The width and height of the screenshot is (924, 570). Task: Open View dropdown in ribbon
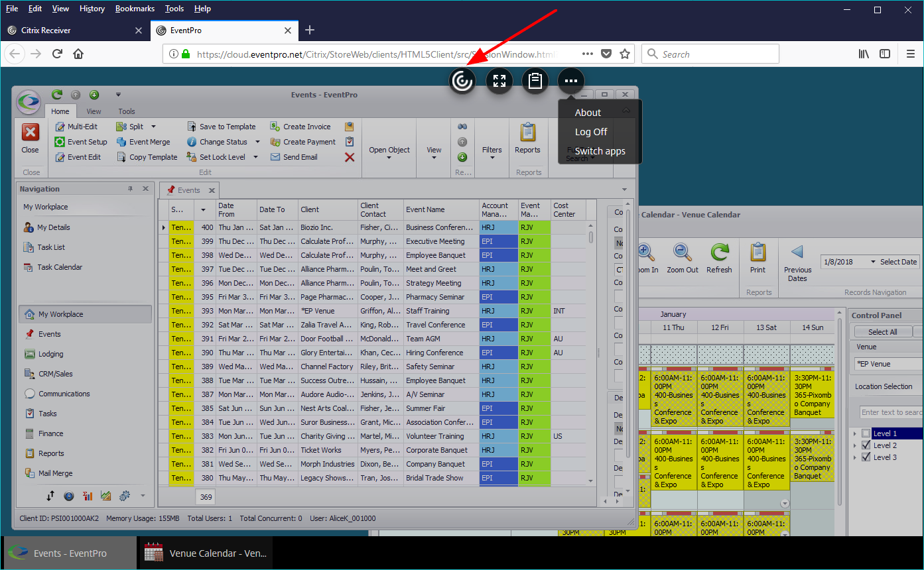pos(434,153)
